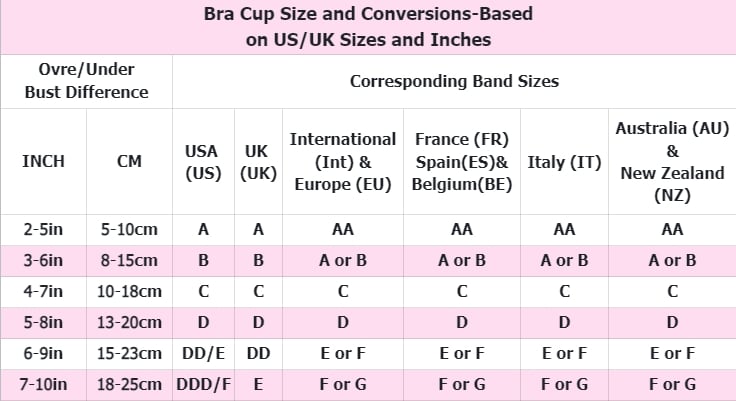Click the table title 'Bra Cup Size and Conversions-Based'
The width and height of the screenshot is (736, 401).
coord(368,14)
